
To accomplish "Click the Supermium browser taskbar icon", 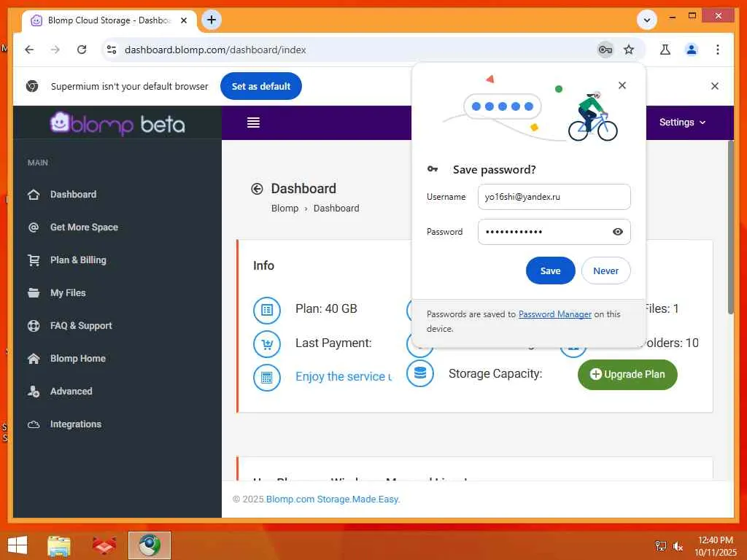I will click(x=150, y=545).
